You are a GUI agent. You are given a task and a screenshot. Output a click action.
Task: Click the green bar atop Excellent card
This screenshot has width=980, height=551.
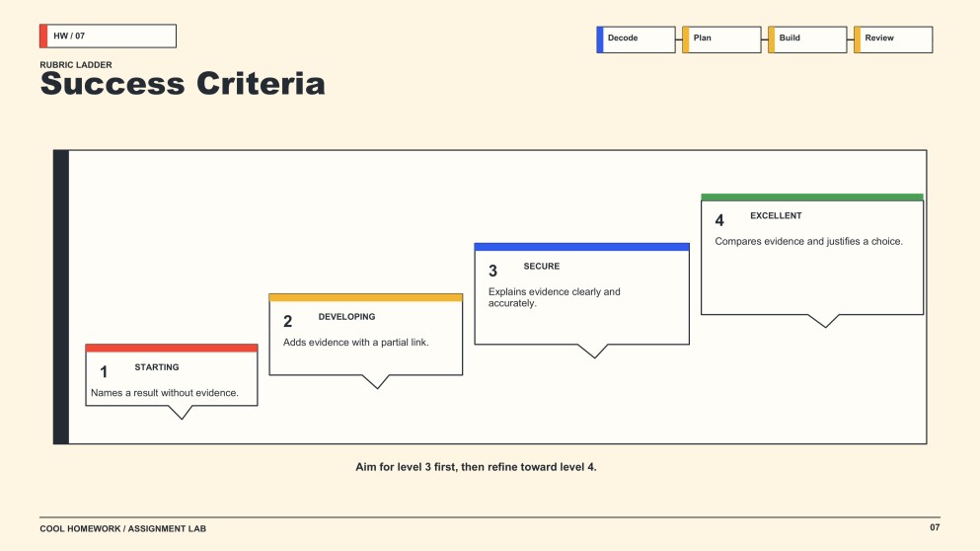(x=812, y=197)
